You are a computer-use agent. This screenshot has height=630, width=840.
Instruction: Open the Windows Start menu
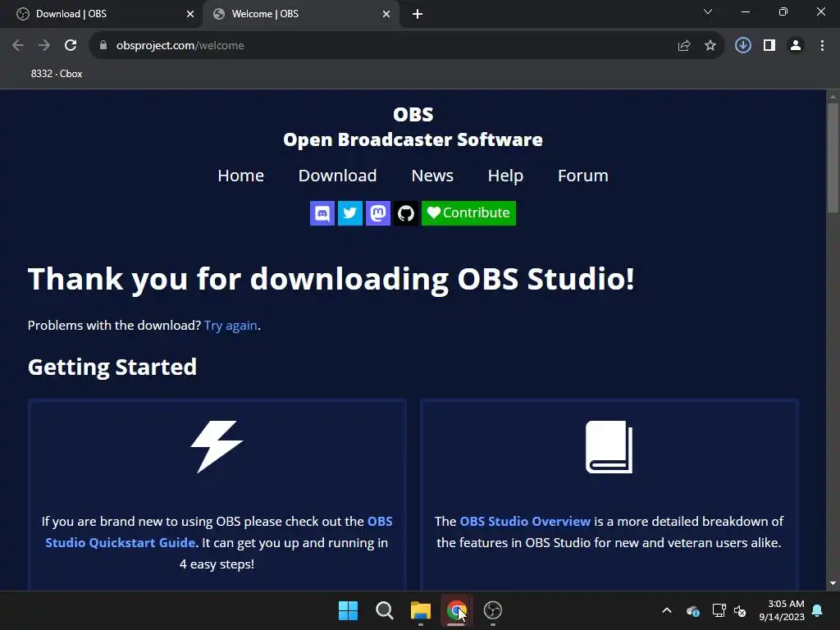click(x=348, y=610)
